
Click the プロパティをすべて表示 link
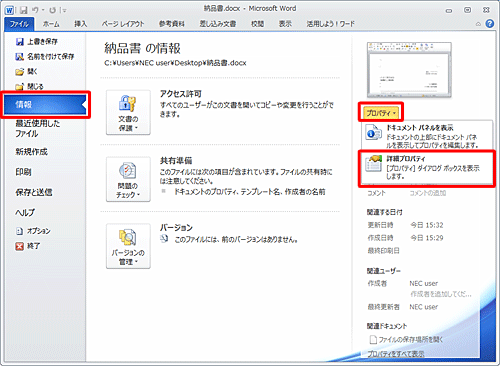396,354
